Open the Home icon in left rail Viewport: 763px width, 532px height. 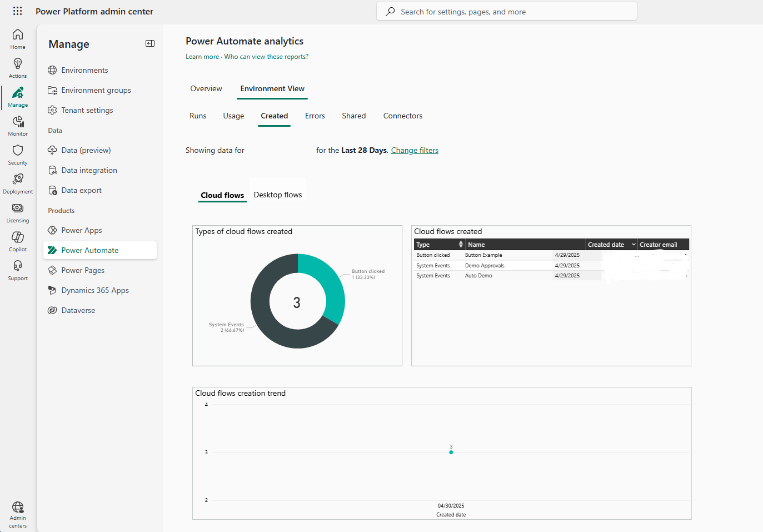(17, 38)
